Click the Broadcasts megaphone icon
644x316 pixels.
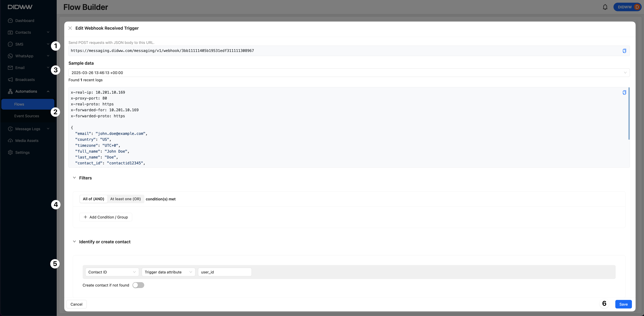click(x=10, y=79)
